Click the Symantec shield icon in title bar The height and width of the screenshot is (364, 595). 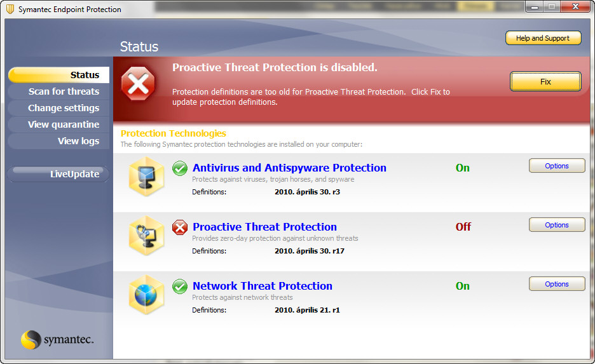coord(10,9)
